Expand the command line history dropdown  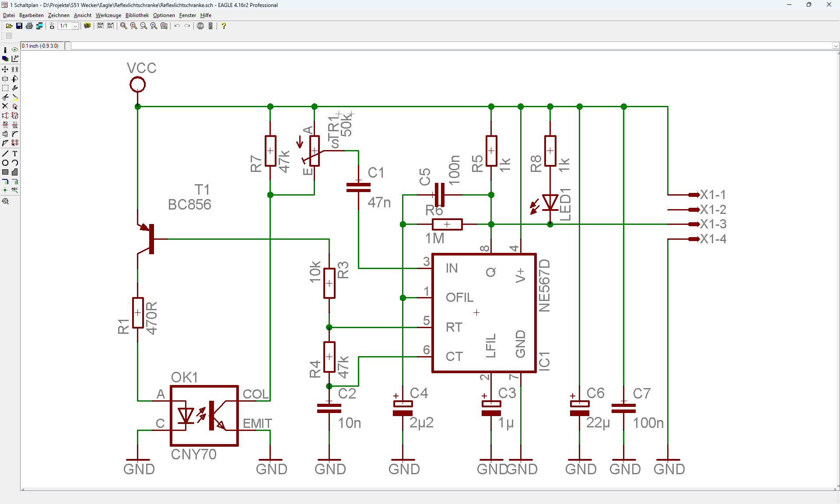tap(836, 45)
